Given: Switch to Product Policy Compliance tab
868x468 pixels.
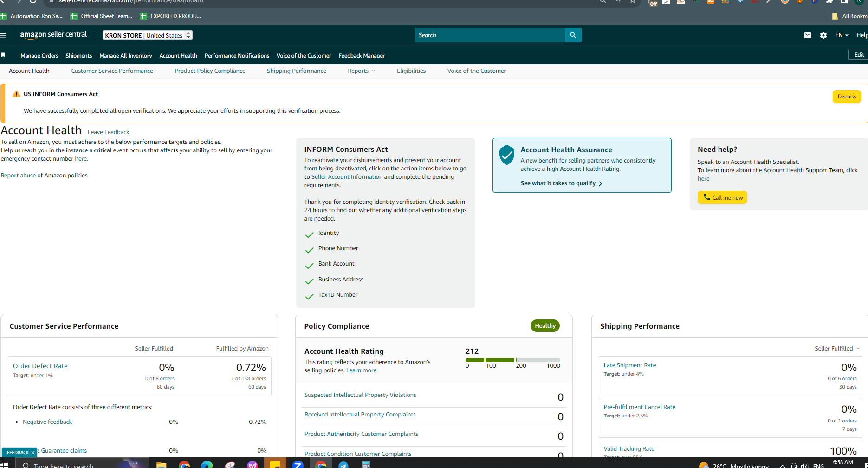Looking at the screenshot, I should 210,71.
